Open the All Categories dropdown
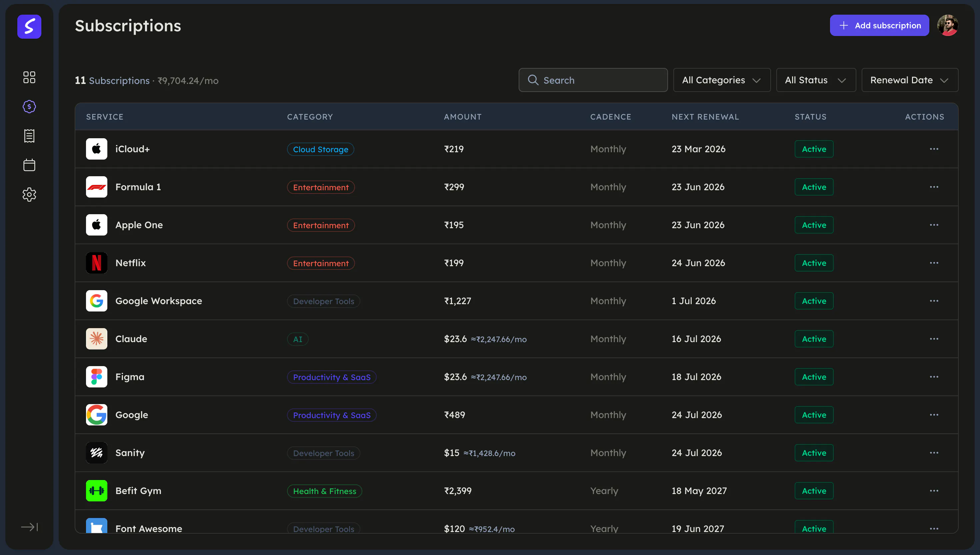 [722, 80]
